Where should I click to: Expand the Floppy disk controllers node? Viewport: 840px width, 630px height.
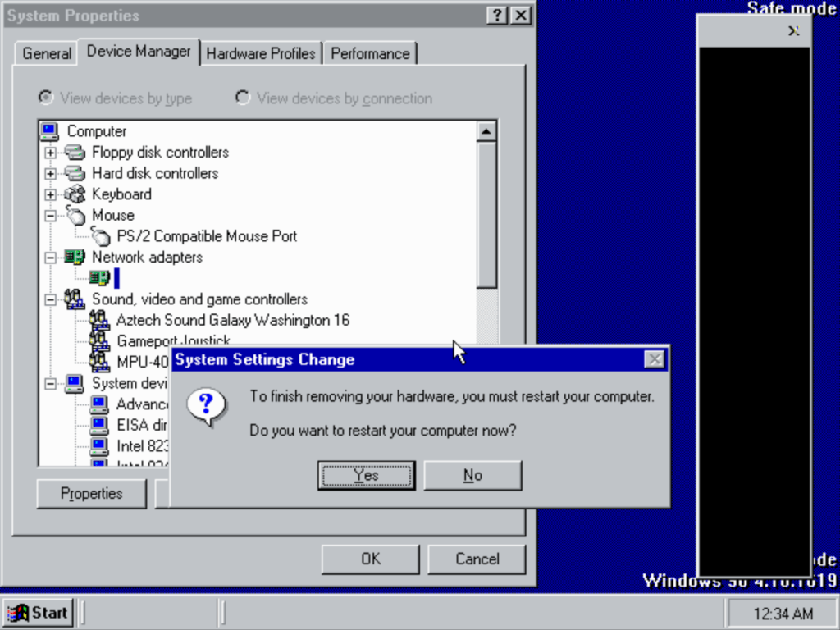pyautogui.click(x=51, y=153)
